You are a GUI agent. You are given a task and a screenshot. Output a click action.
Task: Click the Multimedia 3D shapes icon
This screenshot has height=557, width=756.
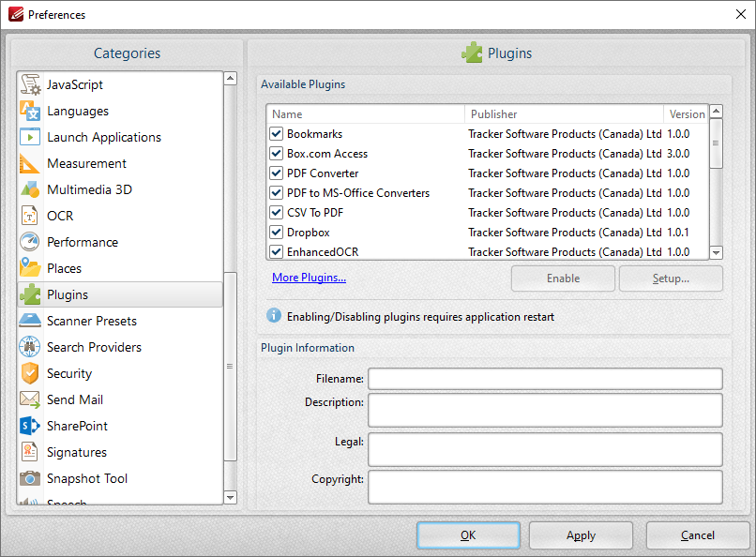[30, 189]
